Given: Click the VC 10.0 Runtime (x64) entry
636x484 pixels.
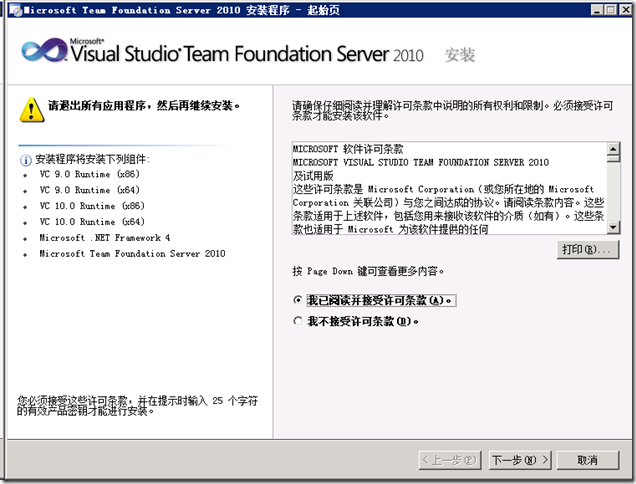Looking at the screenshot, I should (x=92, y=222).
